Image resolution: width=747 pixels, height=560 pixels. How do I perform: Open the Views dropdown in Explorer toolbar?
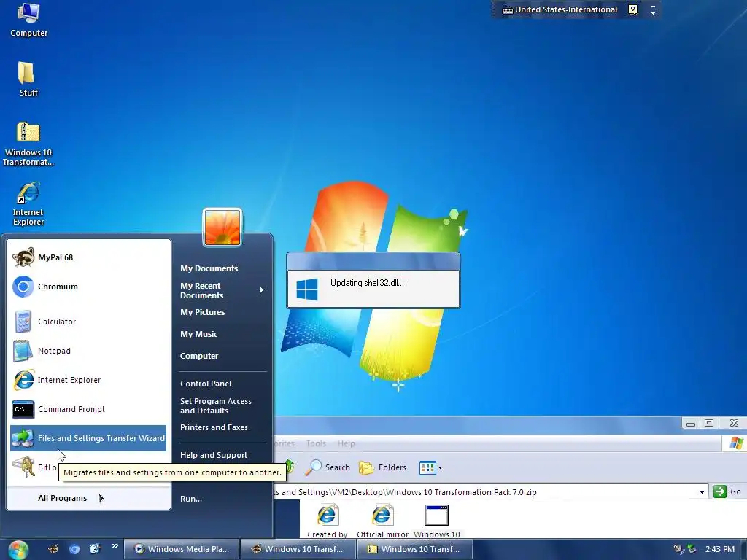coord(430,467)
